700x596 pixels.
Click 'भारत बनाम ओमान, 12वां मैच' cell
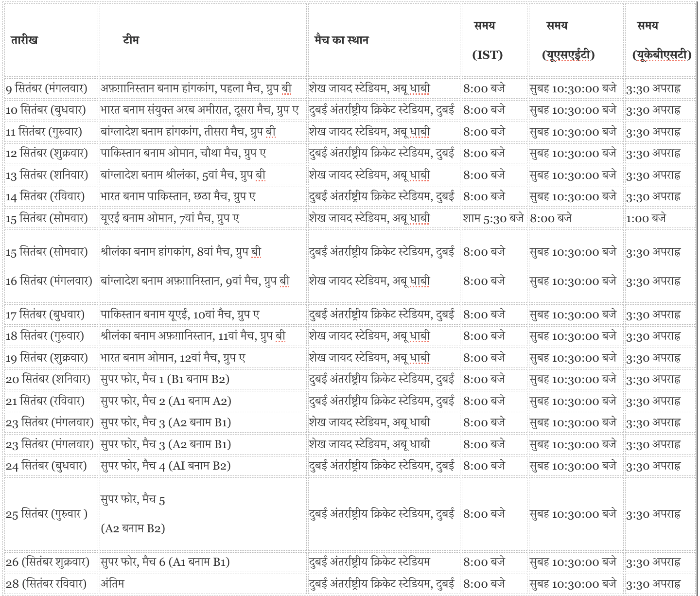click(x=173, y=358)
